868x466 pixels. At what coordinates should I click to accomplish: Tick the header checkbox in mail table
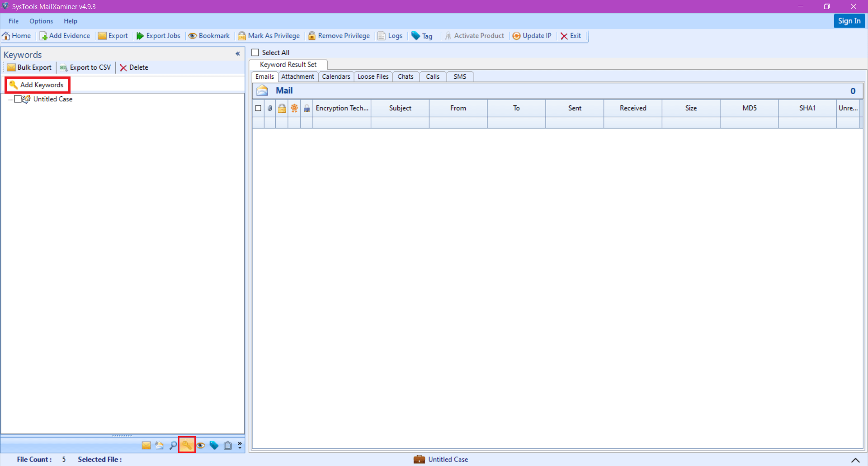(x=258, y=108)
